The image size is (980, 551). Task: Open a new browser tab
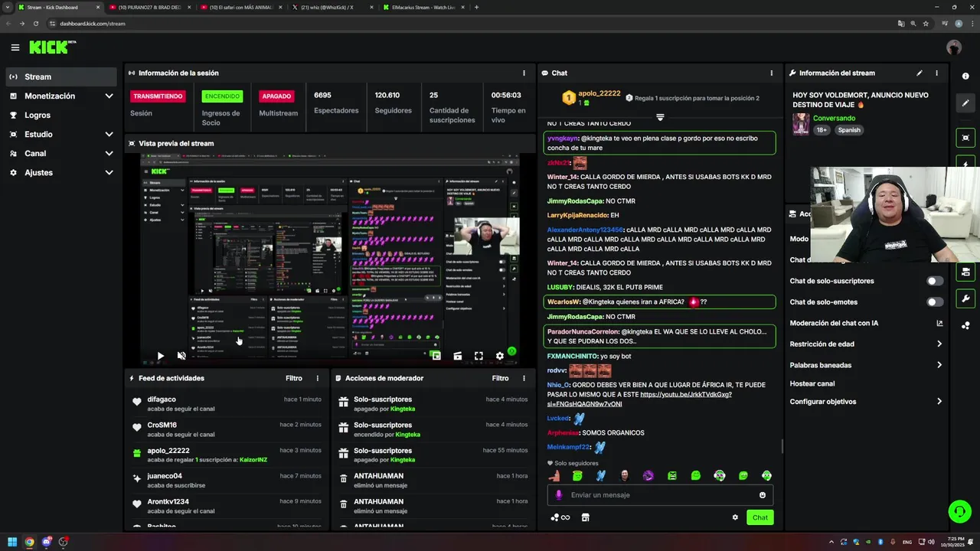click(476, 7)
